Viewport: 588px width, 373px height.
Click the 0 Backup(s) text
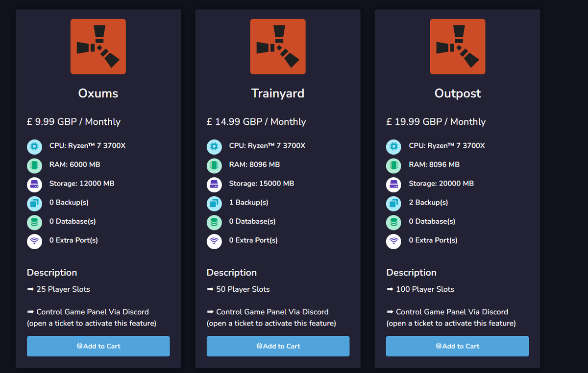[x=69, y=202]
